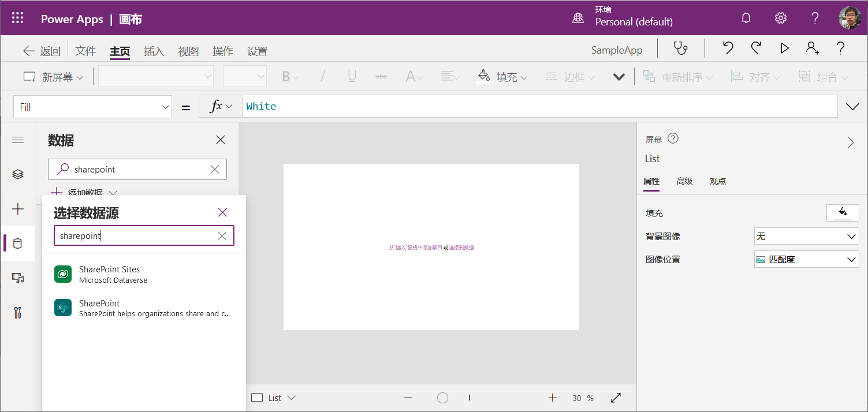Open the Fill property selector dropdown
Viewport: 868px width, 412px height.
[x=92, y=107]
